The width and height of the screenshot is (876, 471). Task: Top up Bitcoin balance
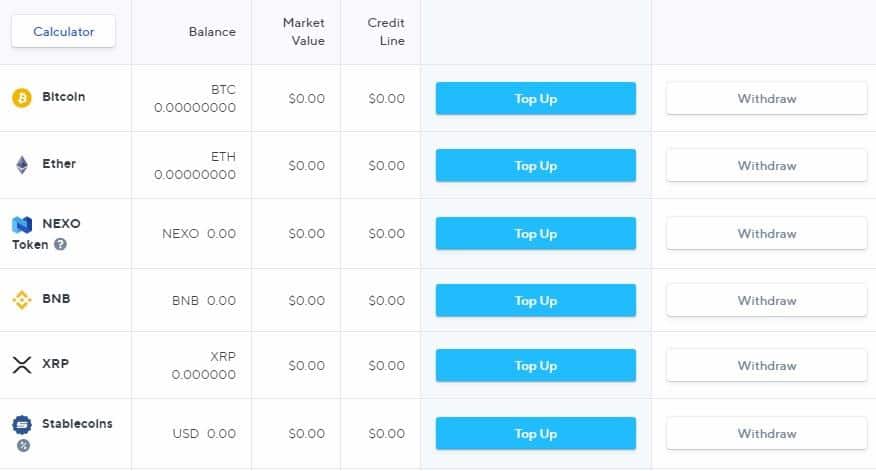tap(535, 99)
